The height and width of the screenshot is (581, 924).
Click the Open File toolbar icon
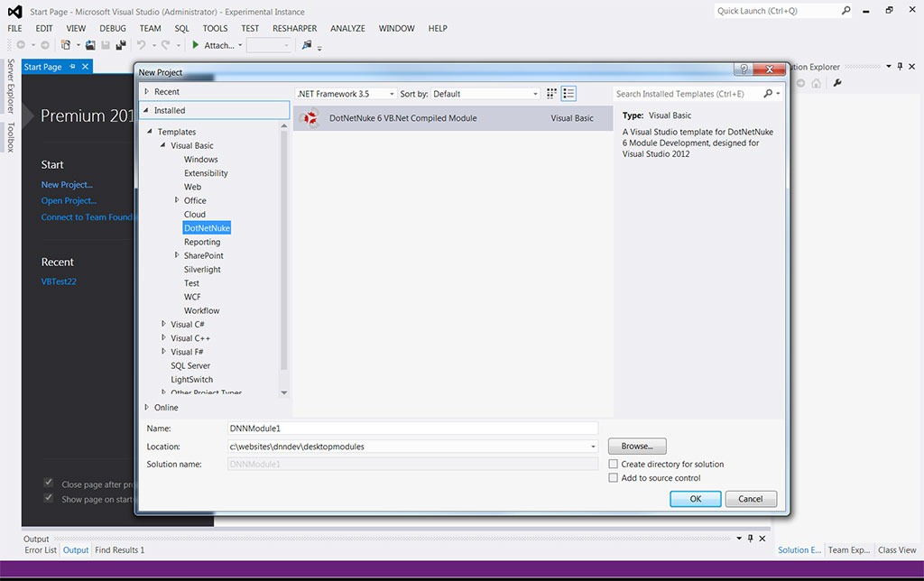tap(90, 45)
